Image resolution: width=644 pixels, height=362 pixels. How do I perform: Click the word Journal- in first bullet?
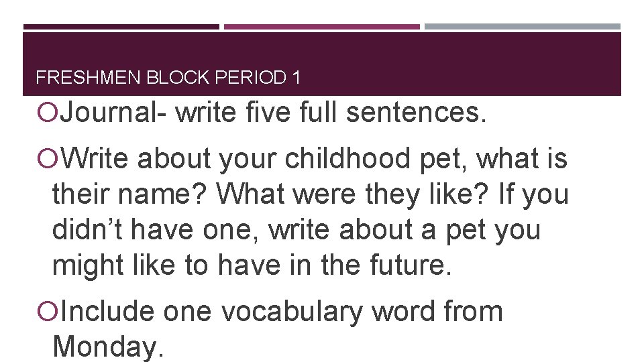(x=114, y=114)
